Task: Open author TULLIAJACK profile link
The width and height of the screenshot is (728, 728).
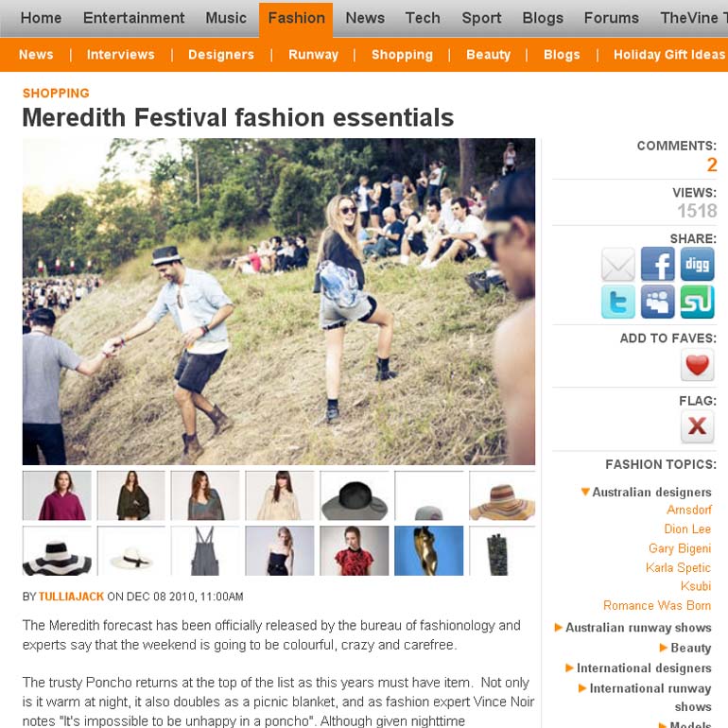Action: coord(71,597)
